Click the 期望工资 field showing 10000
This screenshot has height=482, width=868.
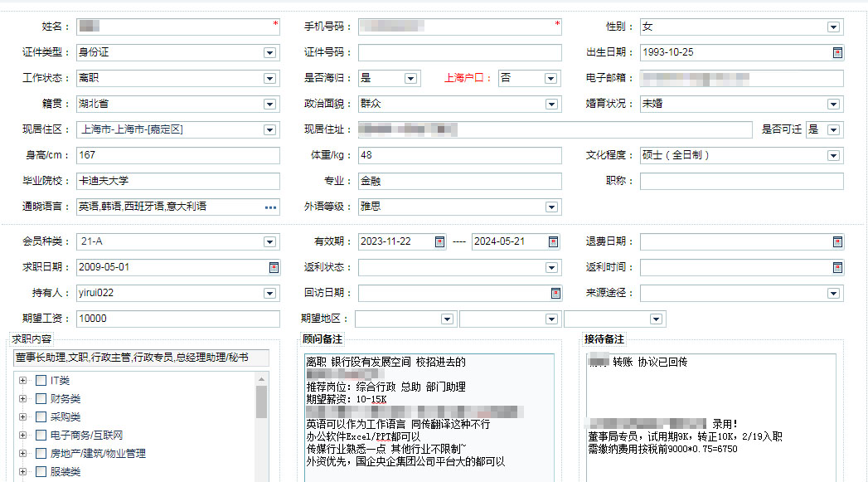tap(177, 319)
